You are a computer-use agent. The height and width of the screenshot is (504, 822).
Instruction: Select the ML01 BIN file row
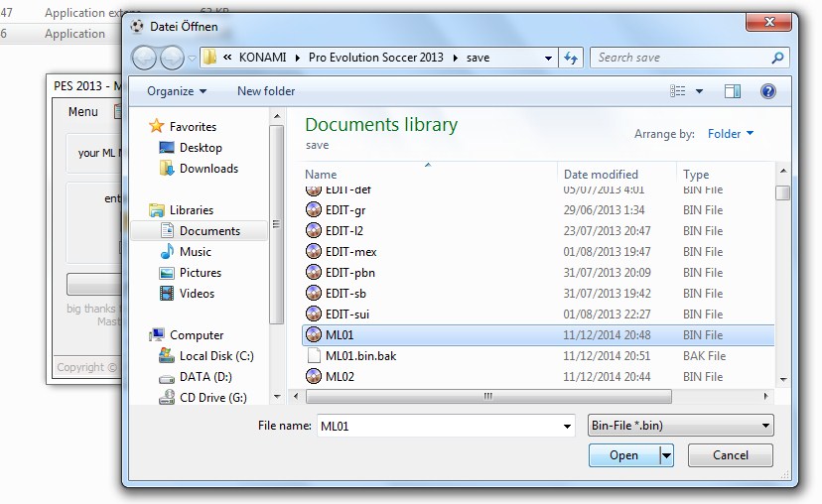[x=538, y=335]
